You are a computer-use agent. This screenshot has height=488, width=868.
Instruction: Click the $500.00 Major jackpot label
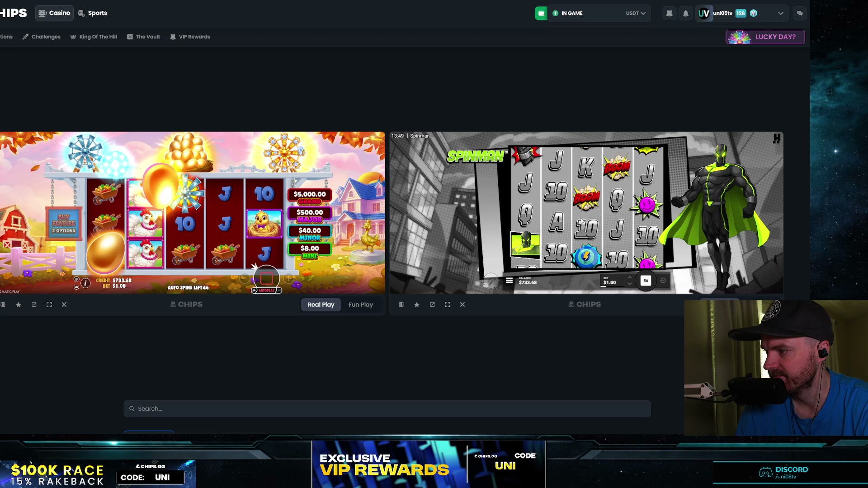(x=310, y=214)
